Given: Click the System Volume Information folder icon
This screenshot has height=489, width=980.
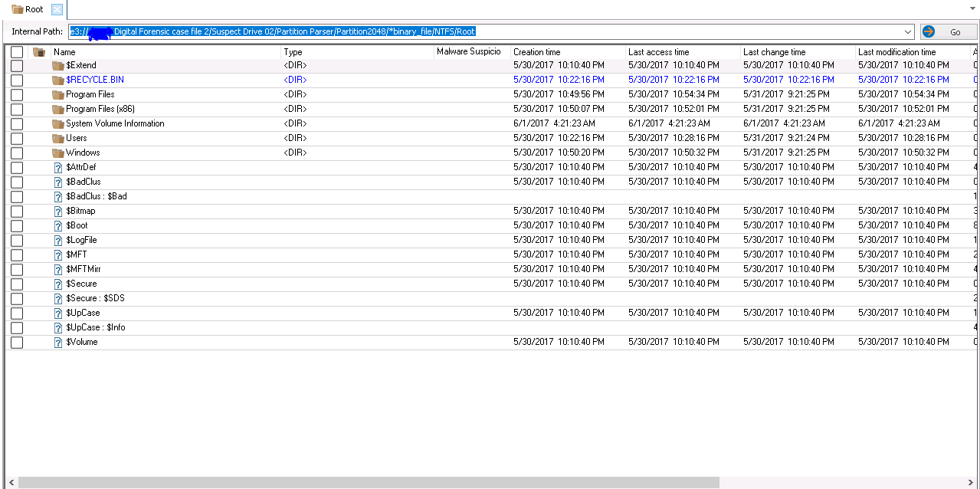Looking at the screenshot, I should coord(58,124).
